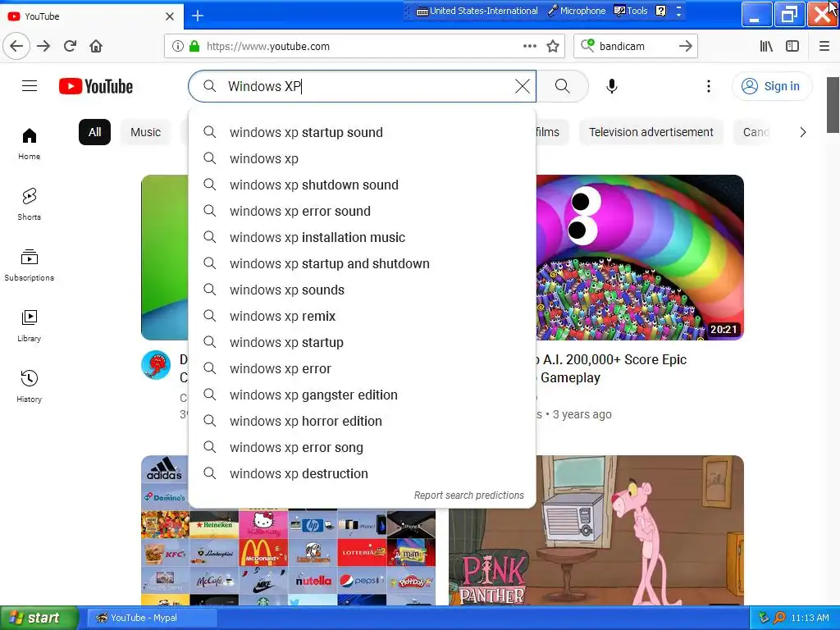Choose the plain windows xp suggestion
The image size is (840, 630).
pyautogui.click(x=362, y=158)
